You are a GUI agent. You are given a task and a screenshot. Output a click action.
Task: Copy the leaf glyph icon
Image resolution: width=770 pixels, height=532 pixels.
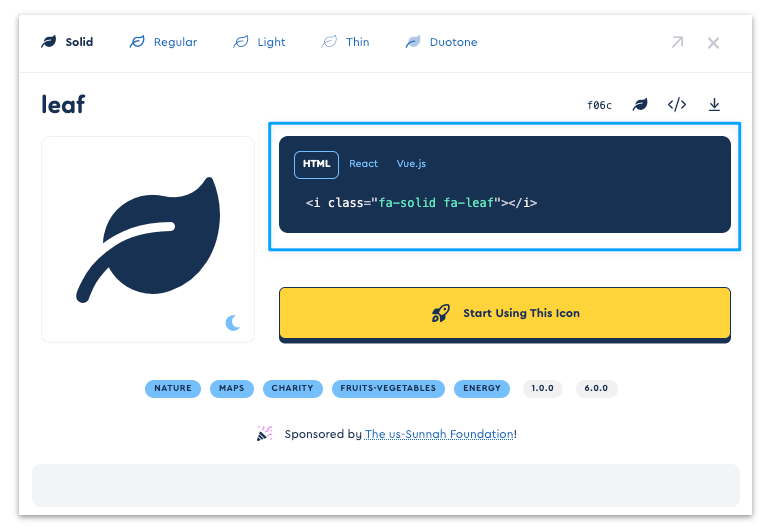[640, 105]
